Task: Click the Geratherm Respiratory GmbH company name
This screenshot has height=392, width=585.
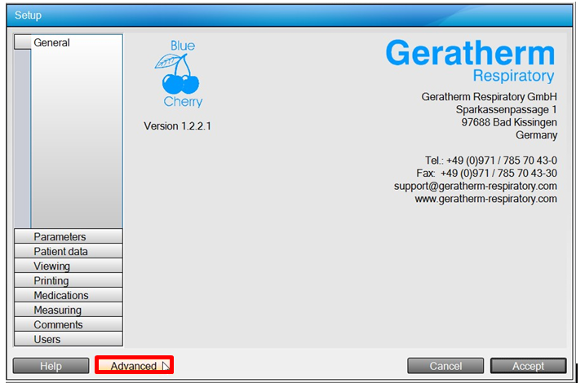Action: tap(489, 97)
